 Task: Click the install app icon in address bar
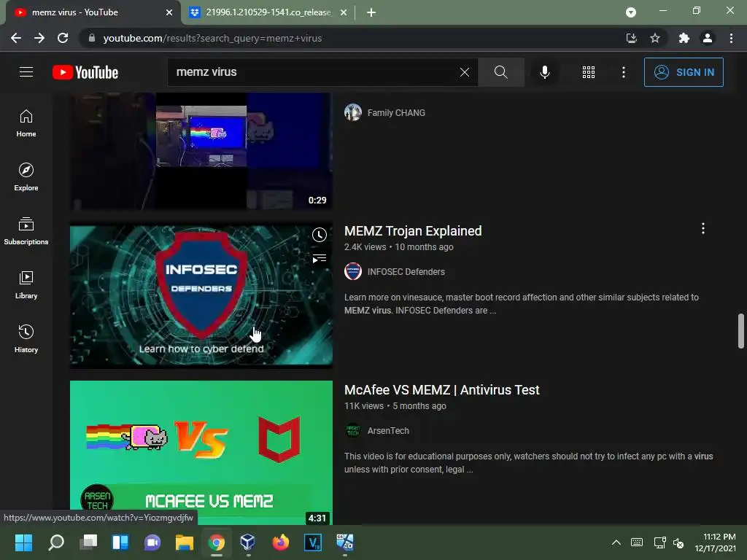[631, 38]
